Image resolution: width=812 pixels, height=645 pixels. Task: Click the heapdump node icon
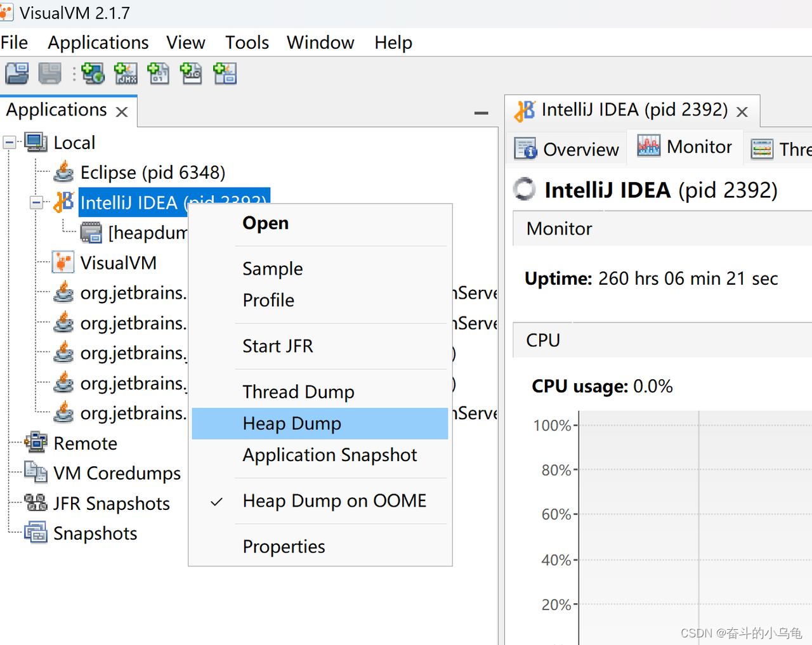click(91, 233)
